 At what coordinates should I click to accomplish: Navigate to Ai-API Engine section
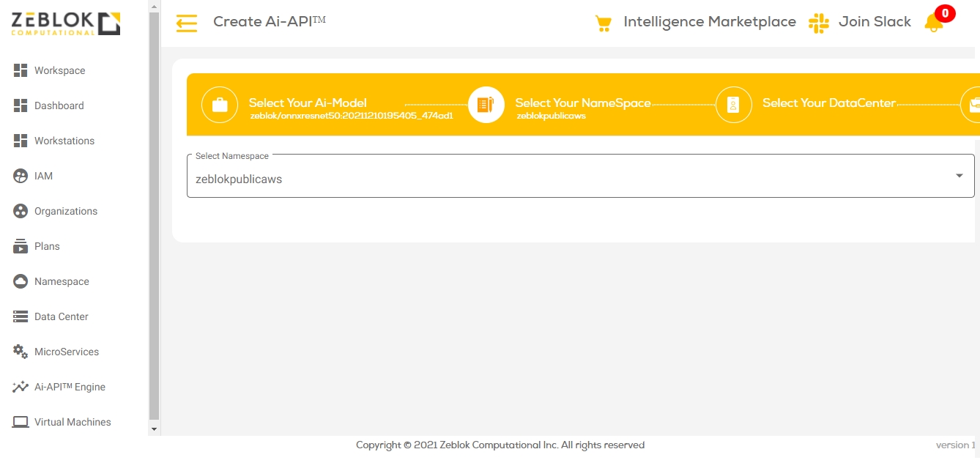[x=70, y=387]
